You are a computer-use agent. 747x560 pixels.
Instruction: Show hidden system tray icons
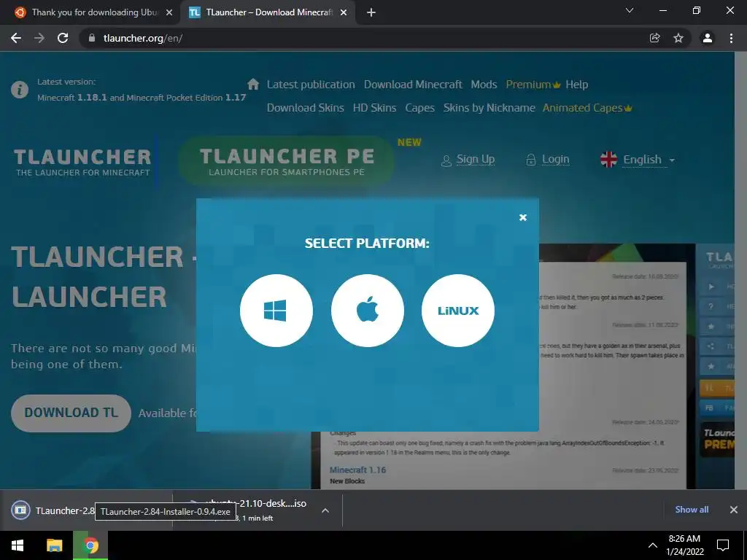coord(653,545)
